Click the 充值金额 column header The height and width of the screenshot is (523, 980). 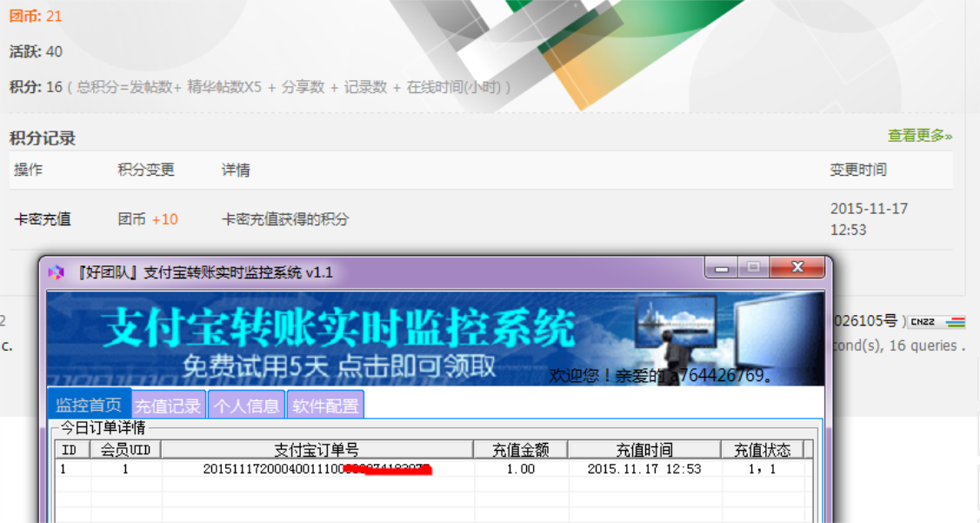point(521,450)
